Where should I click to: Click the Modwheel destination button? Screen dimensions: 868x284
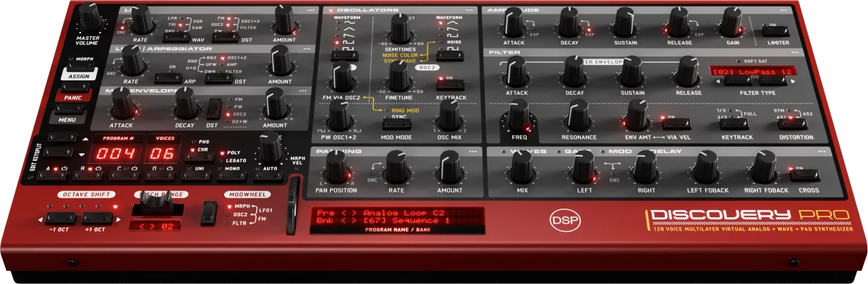pos(210,212)
